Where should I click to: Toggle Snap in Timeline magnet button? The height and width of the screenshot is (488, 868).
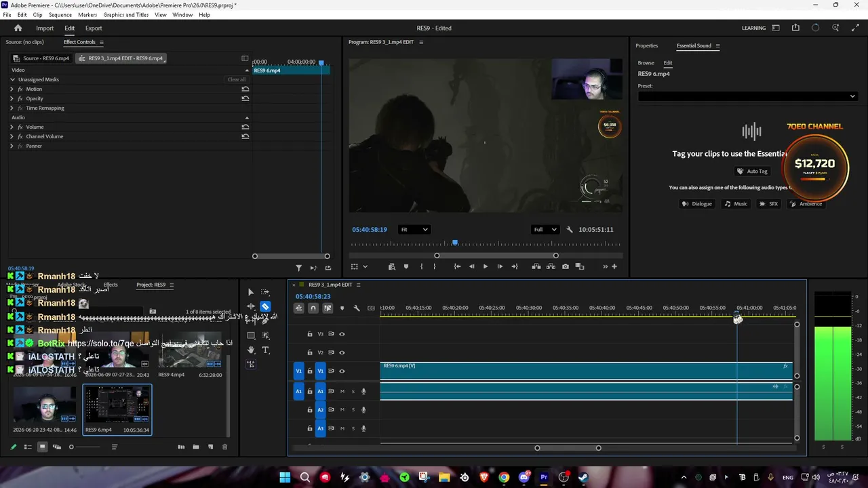tap(313, 308)
